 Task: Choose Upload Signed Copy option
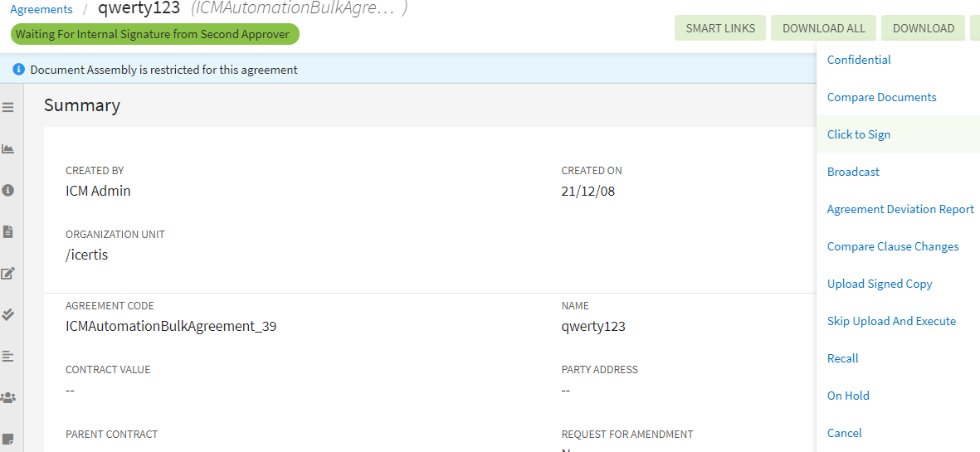(880, 284)
